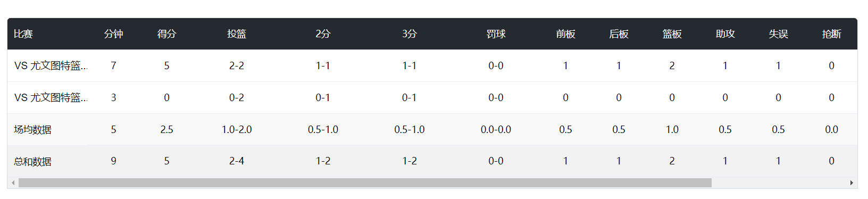Viewport: 868px width, 199px height.
Task: Click the 前板 column header
Action: click(x=566, y=34)
